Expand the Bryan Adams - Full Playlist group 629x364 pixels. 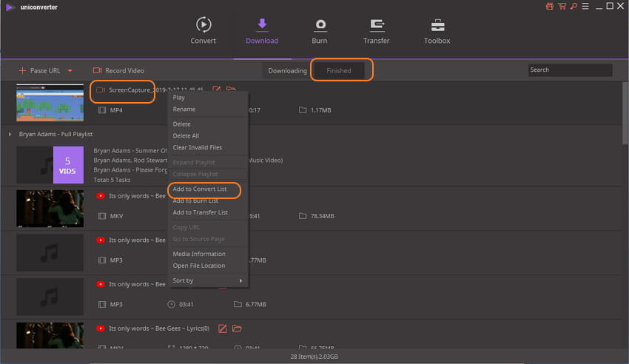[x=10, y=135]
